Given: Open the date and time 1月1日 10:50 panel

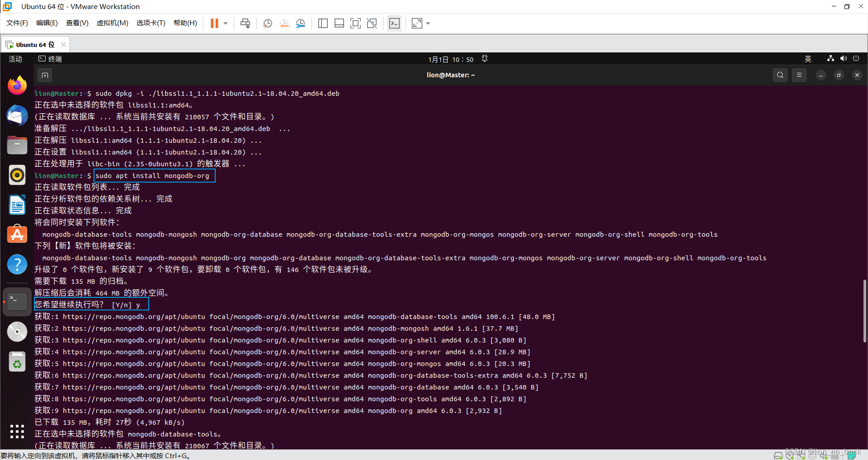Looking at the screenshot, I should click(x=451, y=59).
